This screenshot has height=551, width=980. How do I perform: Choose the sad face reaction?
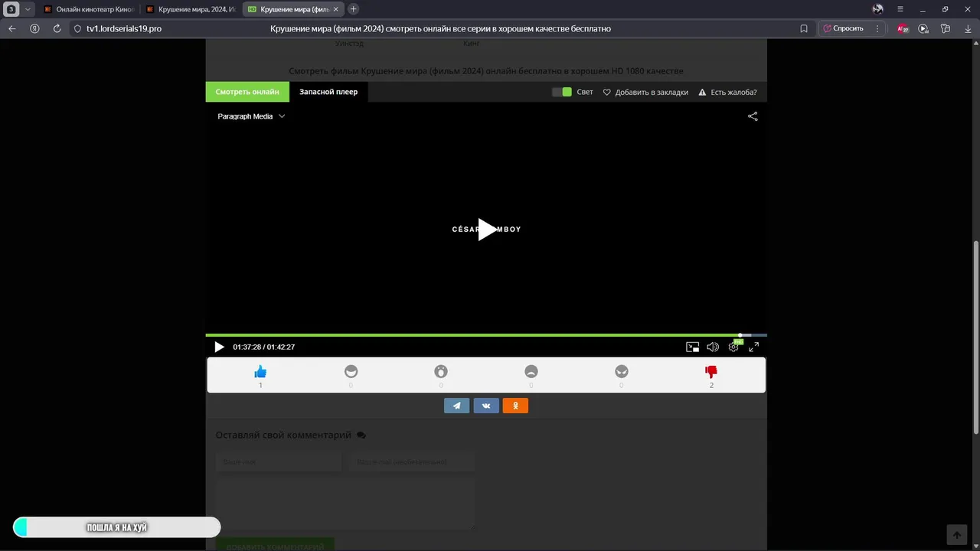coord(531,372)
